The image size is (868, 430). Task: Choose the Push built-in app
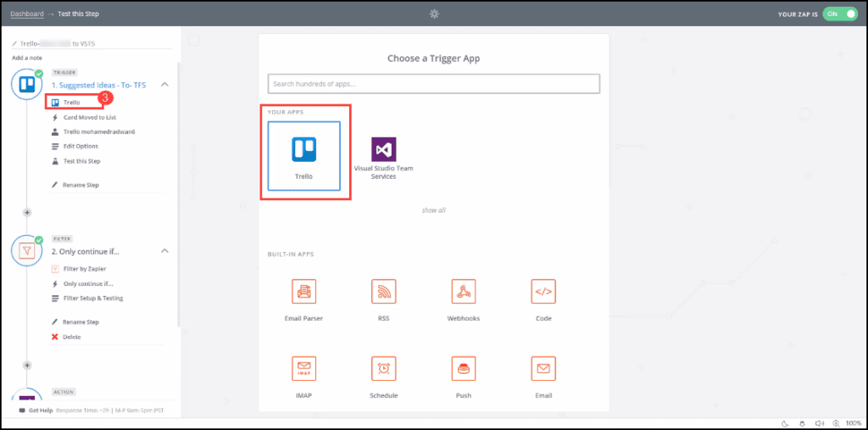[463, 376]
